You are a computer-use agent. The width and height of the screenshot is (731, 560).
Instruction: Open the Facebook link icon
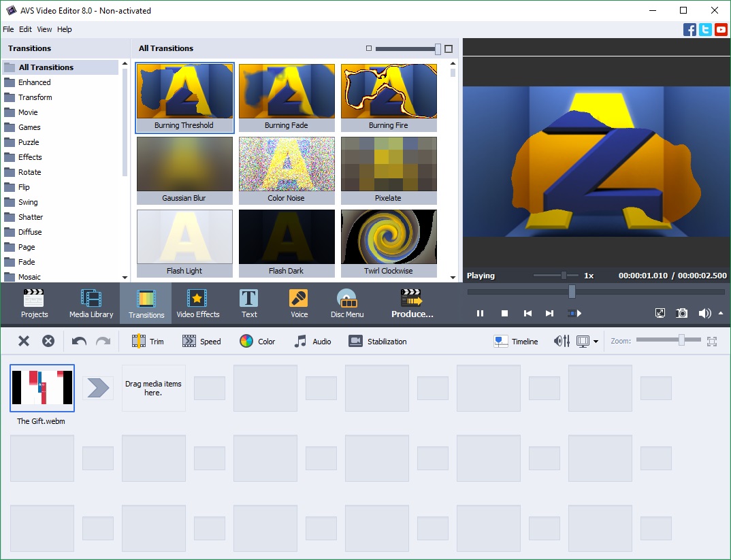pyautogui.click(x=689, y=29)
